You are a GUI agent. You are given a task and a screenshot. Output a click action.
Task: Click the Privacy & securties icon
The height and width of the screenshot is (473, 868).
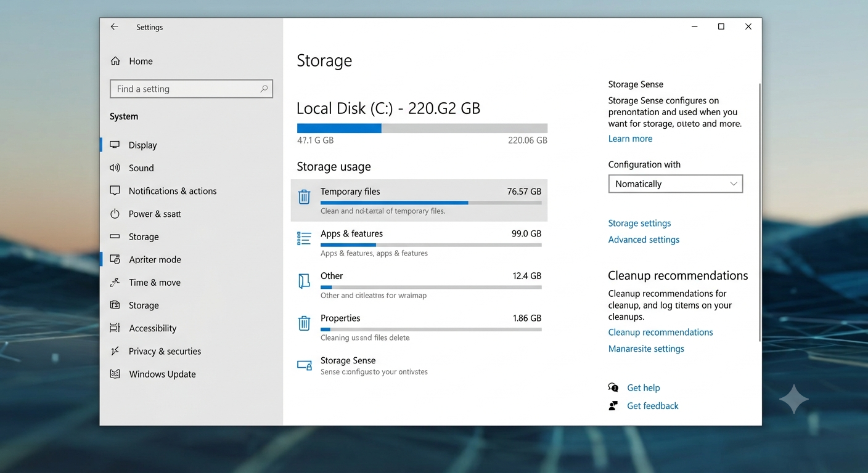click(115, 351)
